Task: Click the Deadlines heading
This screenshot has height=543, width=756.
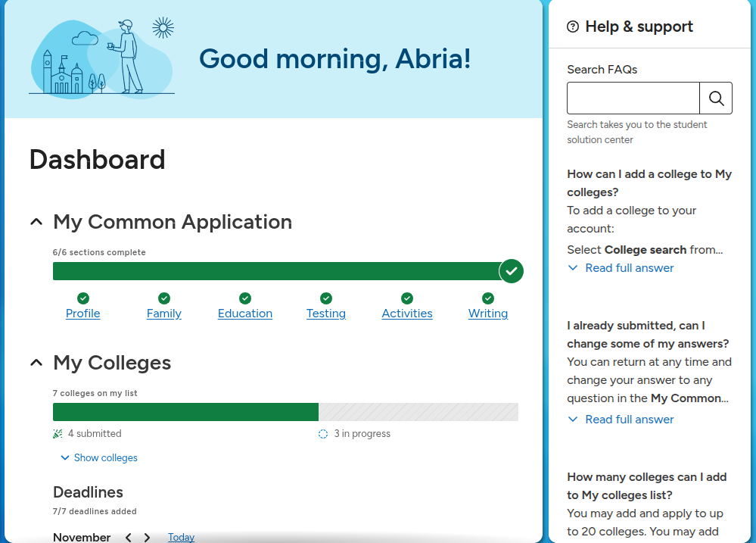Action: click(88, 492)
